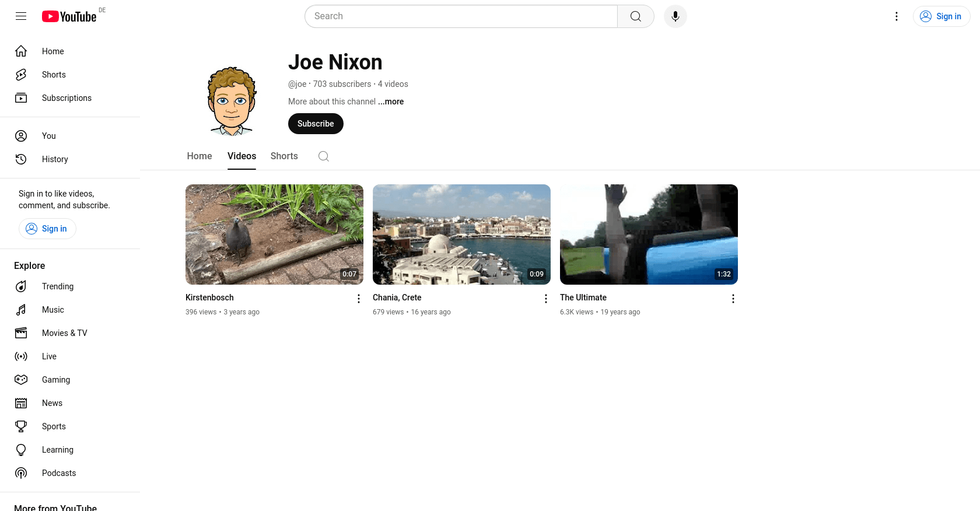The image size is (980, 511).
Task: Subscribe to Joe Nixon's channel
Action: pos(316,124)
